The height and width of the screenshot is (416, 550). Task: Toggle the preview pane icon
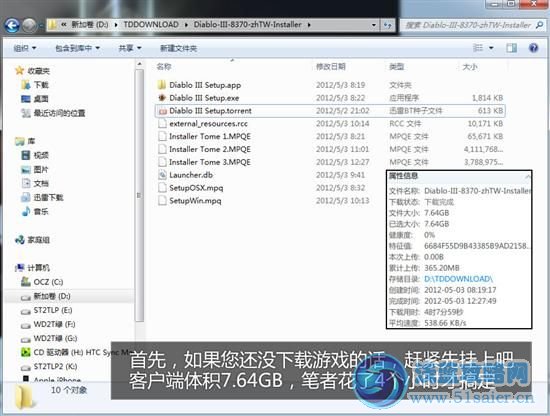(x=511, y=48)
